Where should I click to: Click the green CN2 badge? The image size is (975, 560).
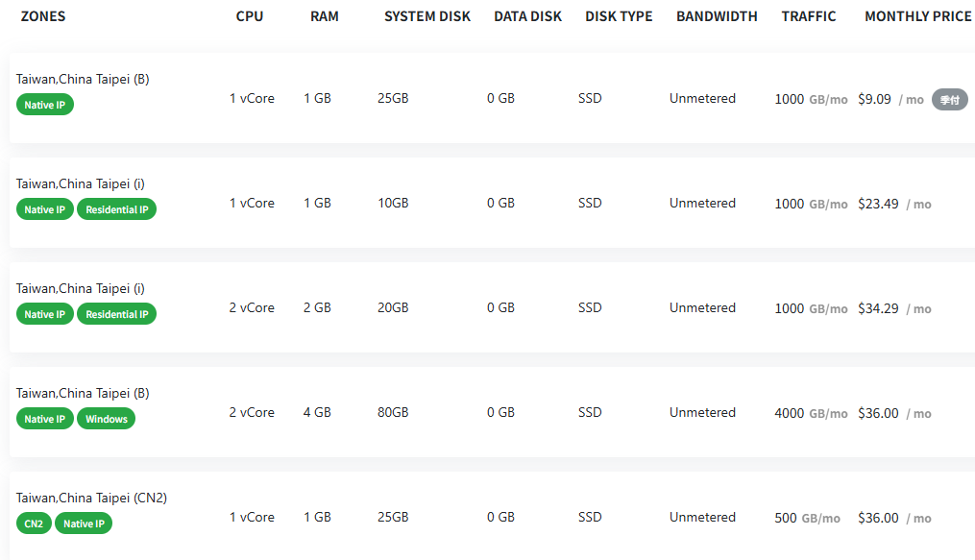coord(34,523)
